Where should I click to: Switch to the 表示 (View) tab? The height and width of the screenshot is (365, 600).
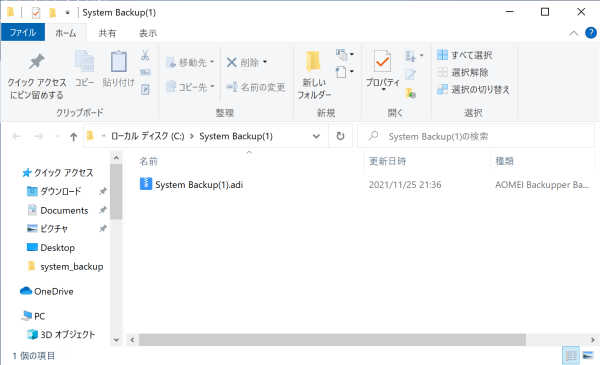click(x=148, y=33)
